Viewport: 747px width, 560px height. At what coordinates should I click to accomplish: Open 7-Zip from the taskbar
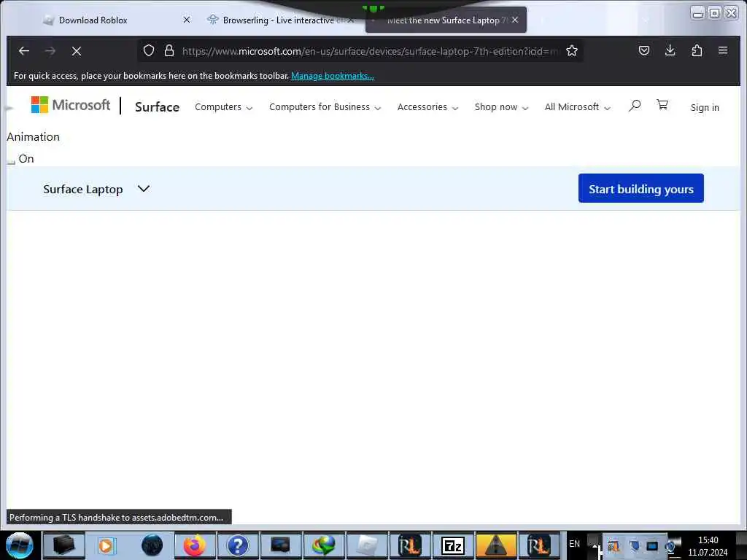tap(452, 545)
